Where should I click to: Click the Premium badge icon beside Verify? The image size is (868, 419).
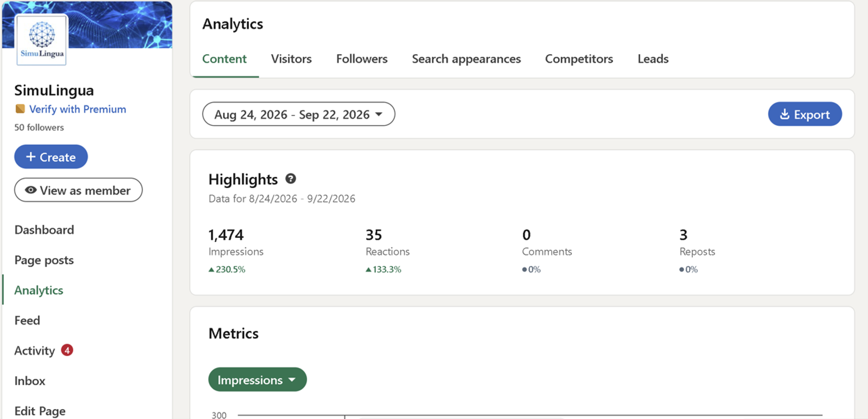pyautogui.click(x=20, y=109)
